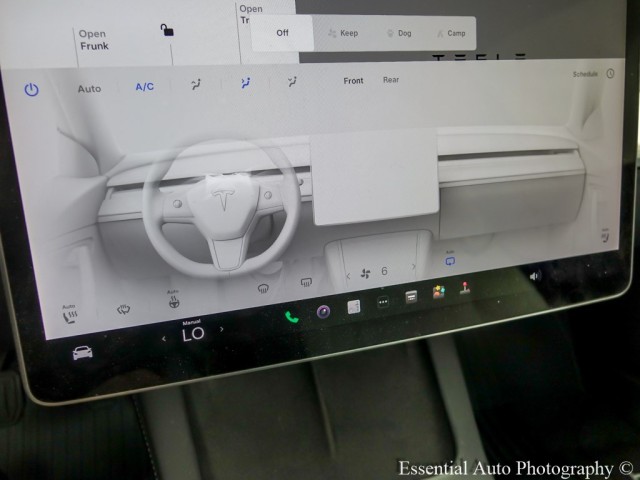Tap the fan speed value 6
The height and width of the screenshot is (480, 640).
coord(384,271)
